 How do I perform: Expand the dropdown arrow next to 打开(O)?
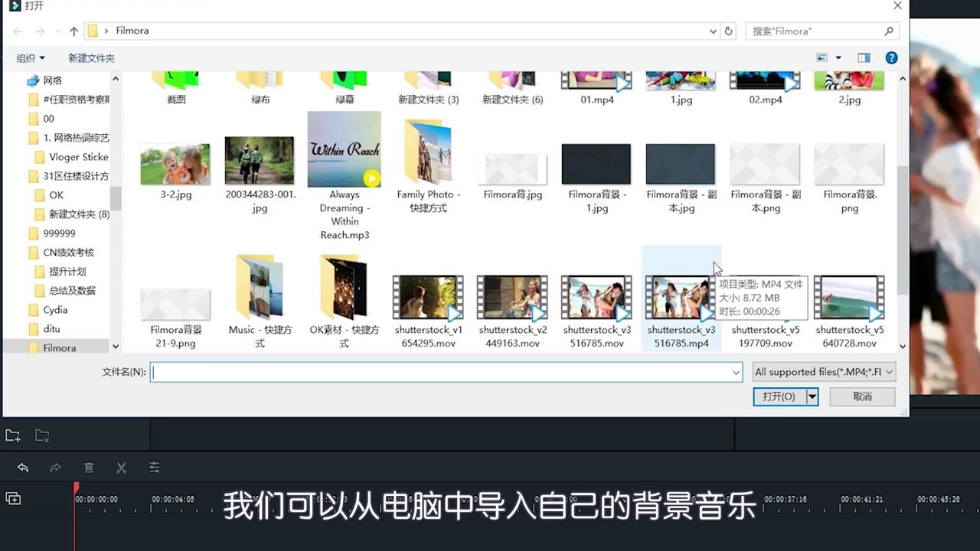[812, 396]
